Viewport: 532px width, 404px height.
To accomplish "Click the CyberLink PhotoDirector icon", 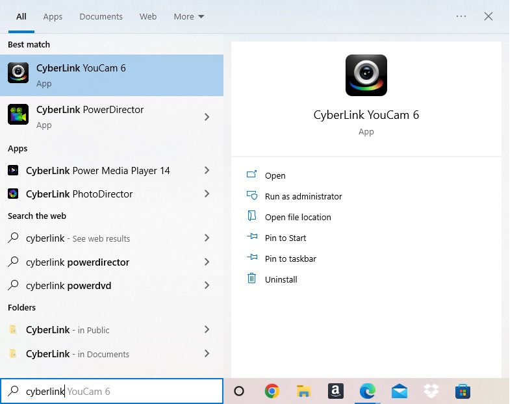I will (13, 194).
